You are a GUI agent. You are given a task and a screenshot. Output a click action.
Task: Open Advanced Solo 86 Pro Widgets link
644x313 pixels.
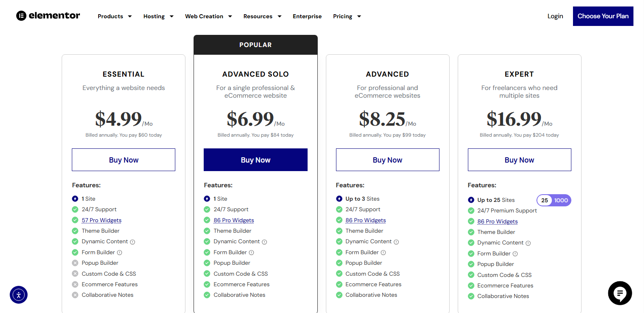click(x=234, y=220)
